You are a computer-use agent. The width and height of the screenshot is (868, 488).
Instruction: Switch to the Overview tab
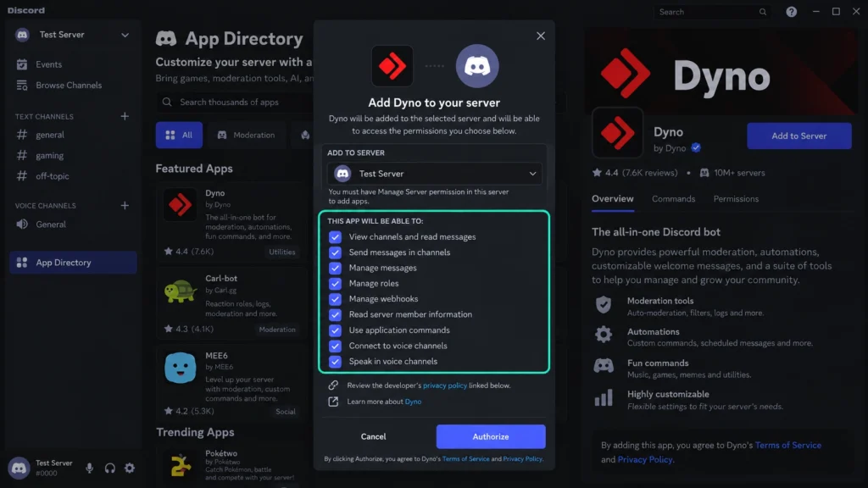coord(612,198)
